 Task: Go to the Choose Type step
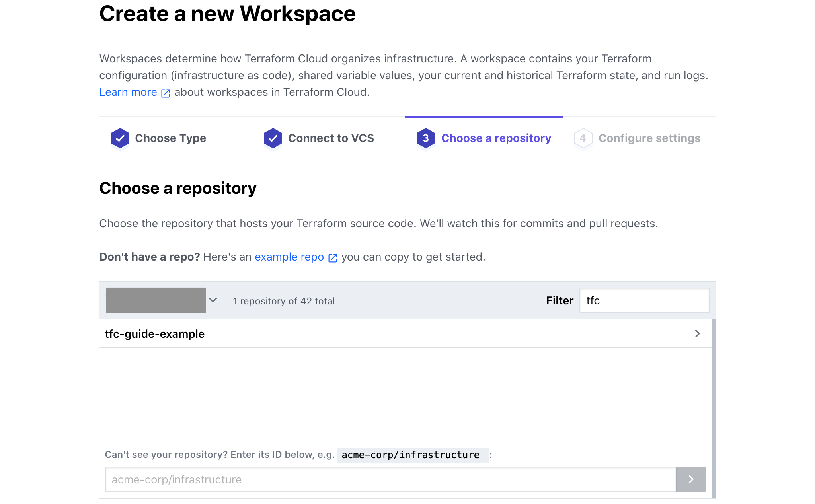pyautogui.click(x=170, y=138)
